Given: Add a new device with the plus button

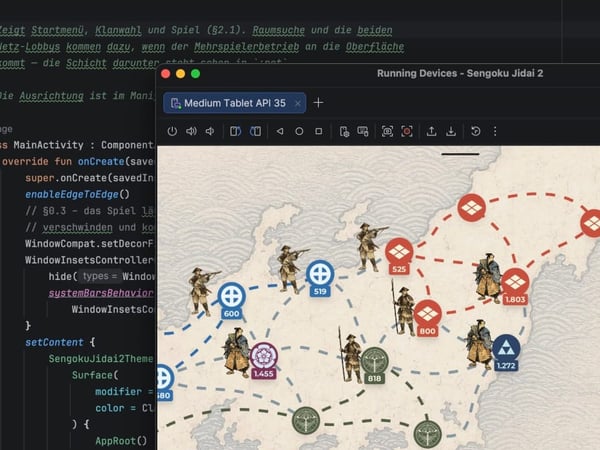Looking at the screenshot, I should pos(318,103).
